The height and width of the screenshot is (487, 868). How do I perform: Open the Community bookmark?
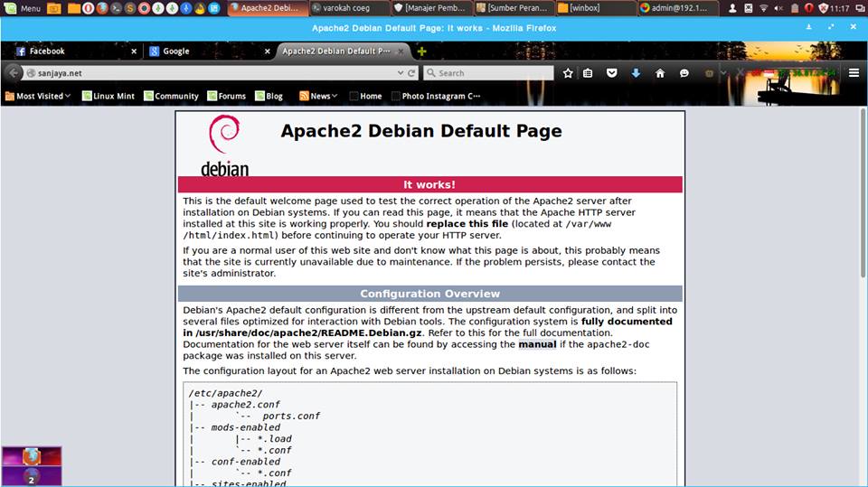tap(171, 96)
